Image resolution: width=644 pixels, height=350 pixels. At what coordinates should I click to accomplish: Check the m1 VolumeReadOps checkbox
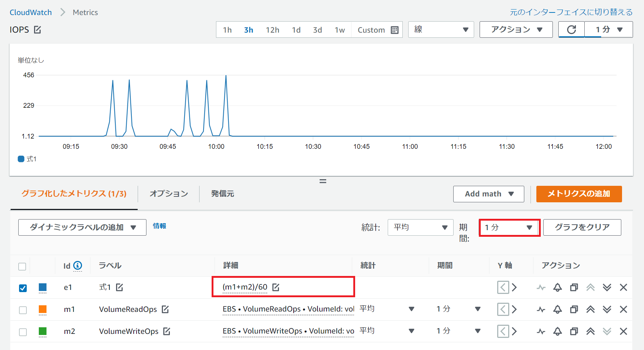coord(23,310)
